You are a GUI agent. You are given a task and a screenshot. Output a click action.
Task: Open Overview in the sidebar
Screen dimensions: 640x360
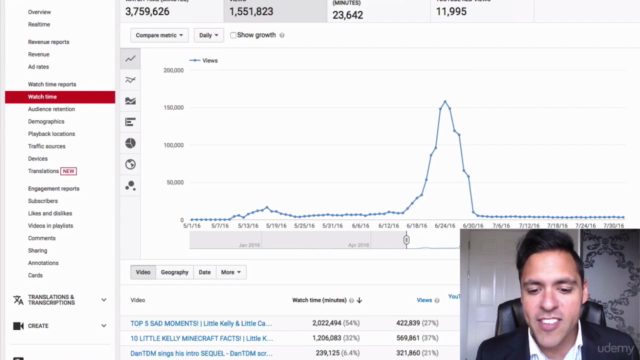click(39, 12)
